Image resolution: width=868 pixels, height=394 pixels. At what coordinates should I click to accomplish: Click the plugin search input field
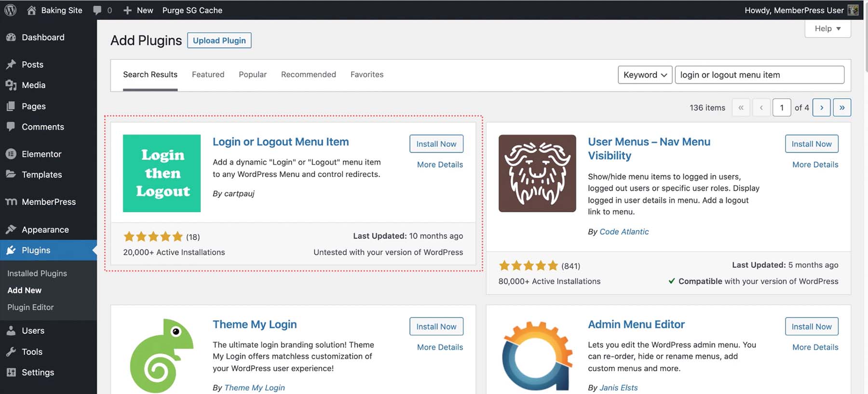(x=759, y=75)
